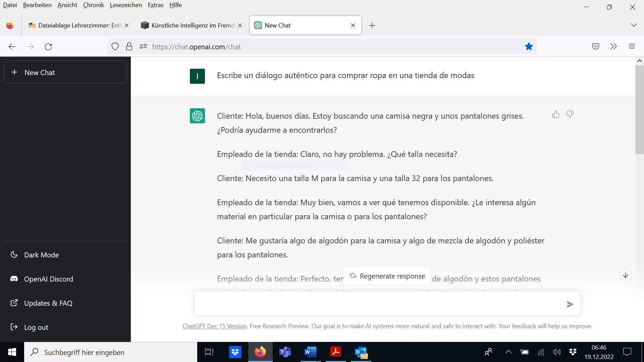The height and width of the screenshot is (362, 644).
Task: Open Microsoft Teams from the taskbar
Action: tap(285, 352)
